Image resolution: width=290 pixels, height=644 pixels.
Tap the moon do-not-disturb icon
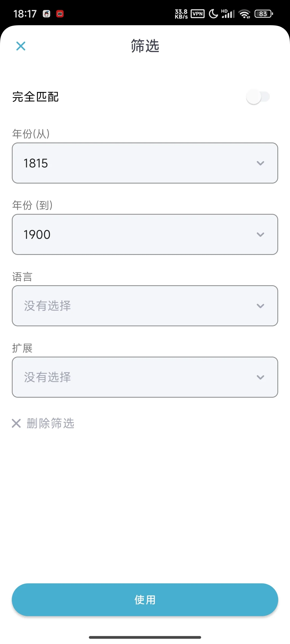(x=213, y=14)
